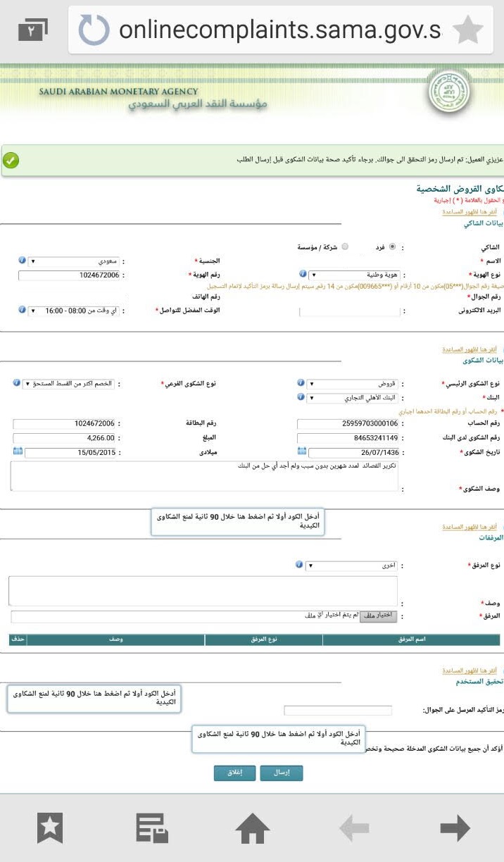Bookmark the page with the star icon
The width and height of the screenshot is (504, 862).
[467, 30]
